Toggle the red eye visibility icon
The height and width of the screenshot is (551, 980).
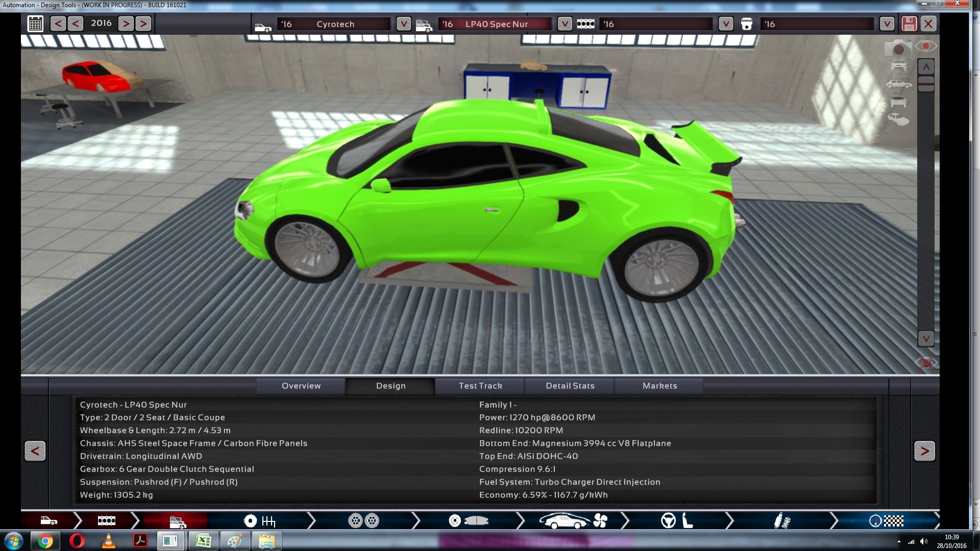(x=926, y=46)
